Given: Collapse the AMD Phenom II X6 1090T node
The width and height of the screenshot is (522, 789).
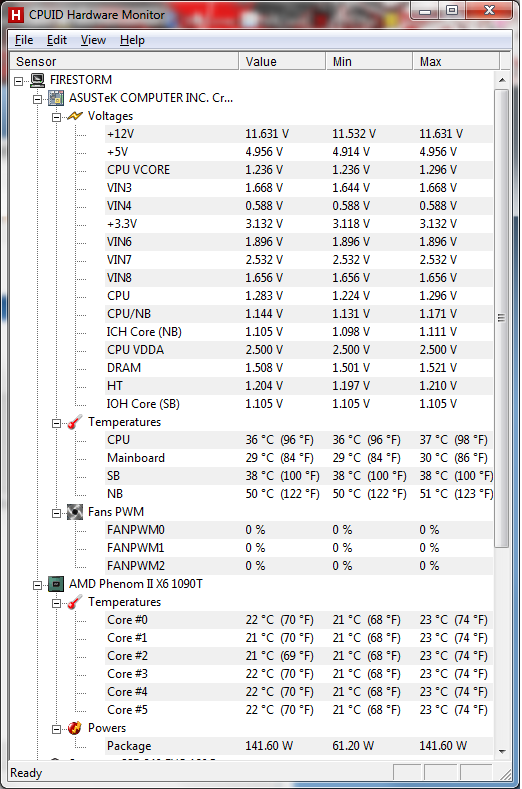Looking at the screenshot, I should tap(37, 585).
